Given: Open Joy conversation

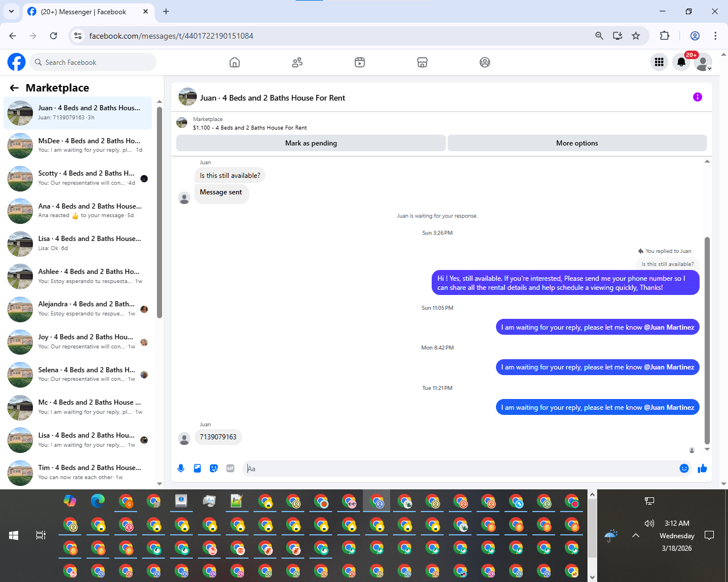Looking at the screenshot, I should pyautogui.click(x=78, y=342).
